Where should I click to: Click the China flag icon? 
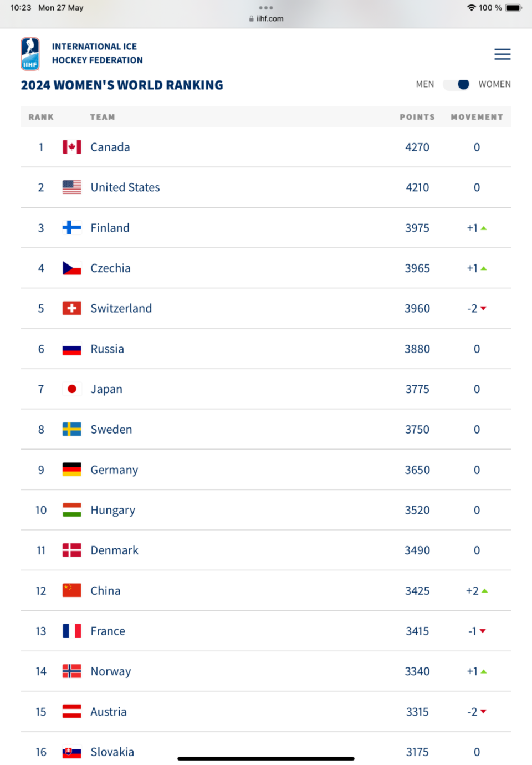[x=72, y=590]
